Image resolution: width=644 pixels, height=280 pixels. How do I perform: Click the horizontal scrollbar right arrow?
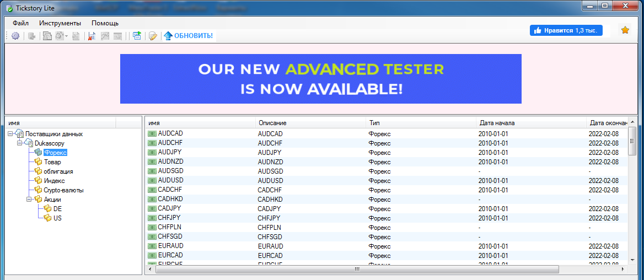tap(624, 270)
